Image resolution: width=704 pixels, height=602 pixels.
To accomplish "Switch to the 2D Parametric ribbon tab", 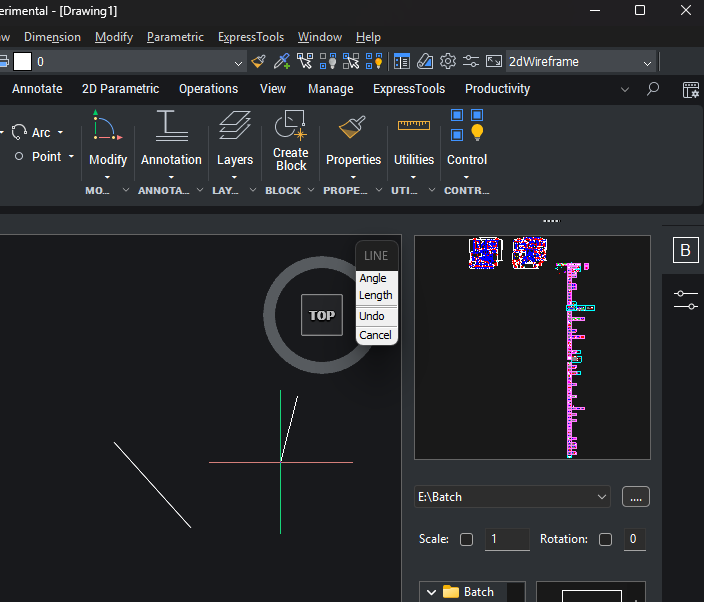I will point(120,89).
